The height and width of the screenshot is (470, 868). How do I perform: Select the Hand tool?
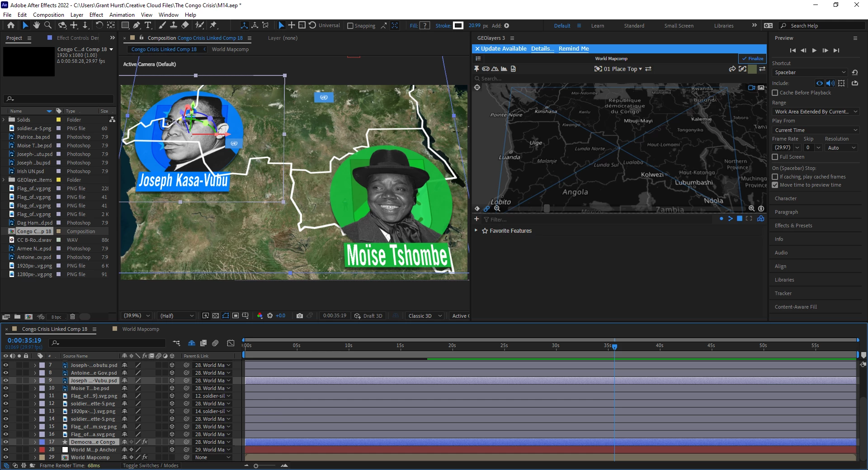tap(37, 25)
